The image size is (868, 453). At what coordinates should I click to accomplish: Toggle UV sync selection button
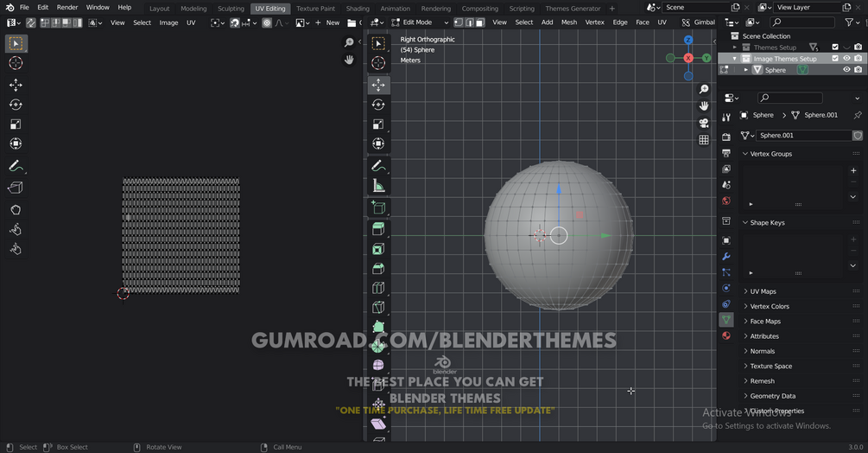(x=30, y=22)
